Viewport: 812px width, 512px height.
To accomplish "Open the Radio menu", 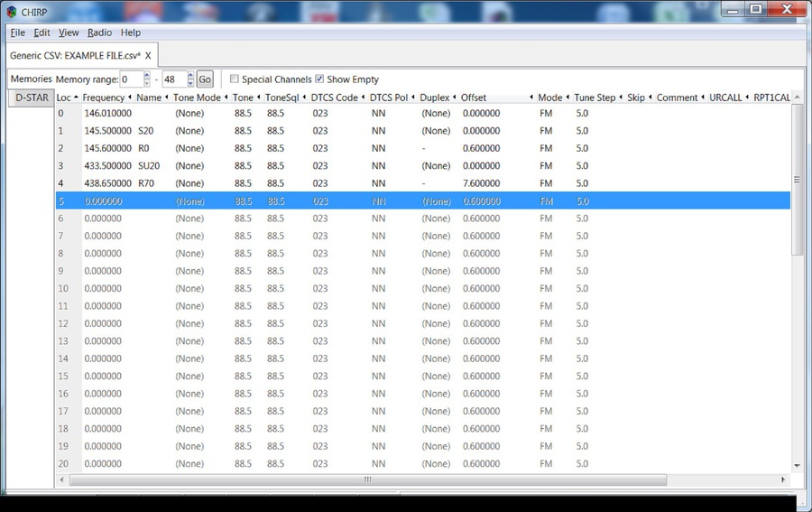I will pyautogui.click(x=99, y=33).
